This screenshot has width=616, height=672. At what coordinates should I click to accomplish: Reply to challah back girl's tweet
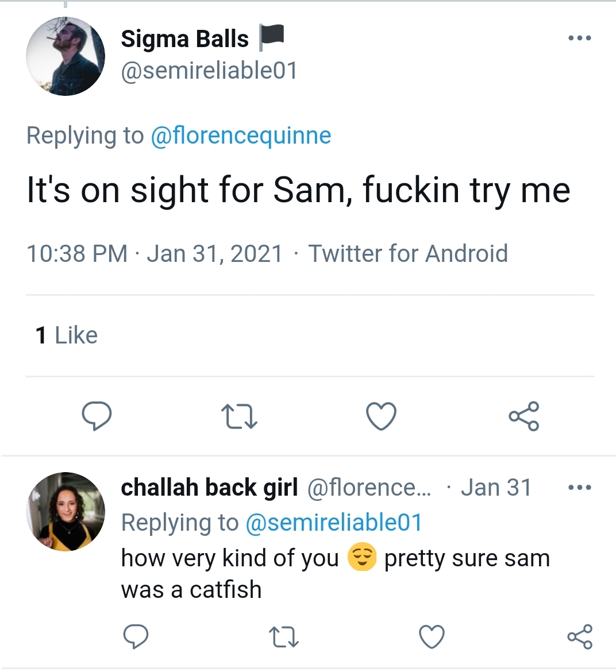[136, 636]
